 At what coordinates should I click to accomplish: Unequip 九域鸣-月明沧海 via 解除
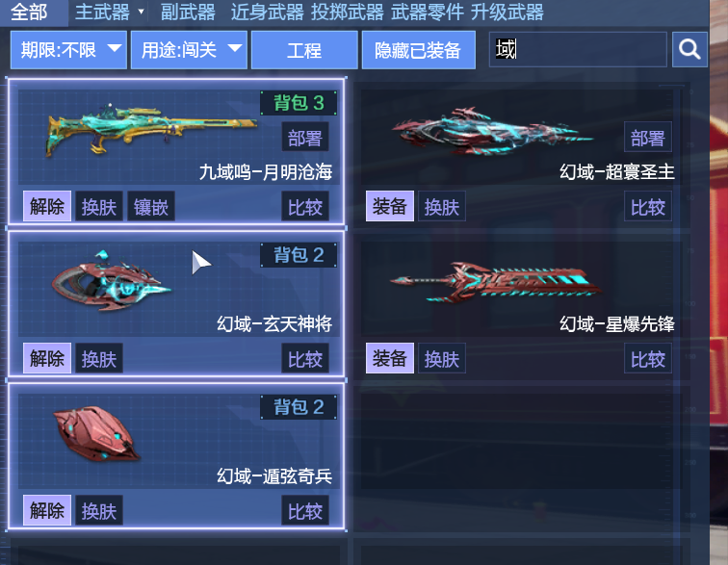coord(47,206)
